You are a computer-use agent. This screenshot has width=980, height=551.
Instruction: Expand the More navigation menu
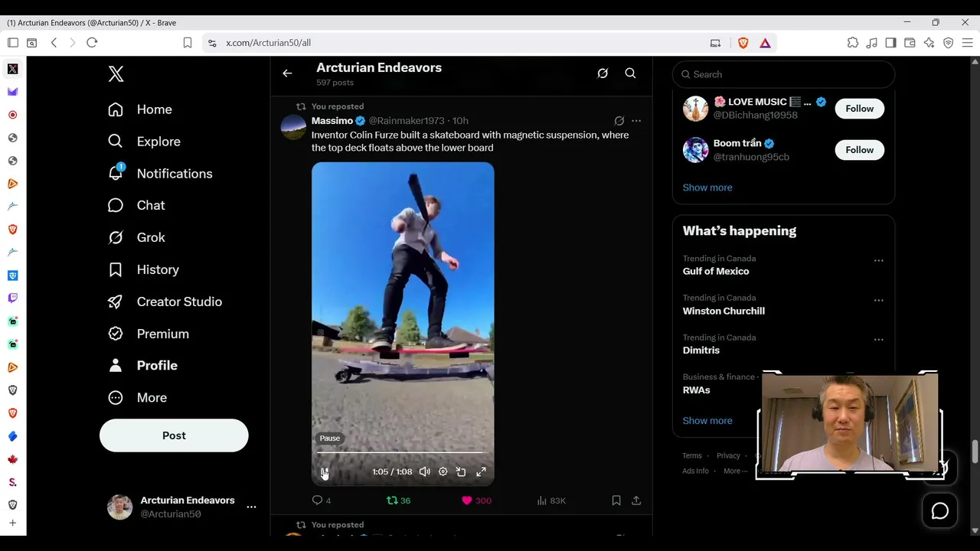coord(138,398)
